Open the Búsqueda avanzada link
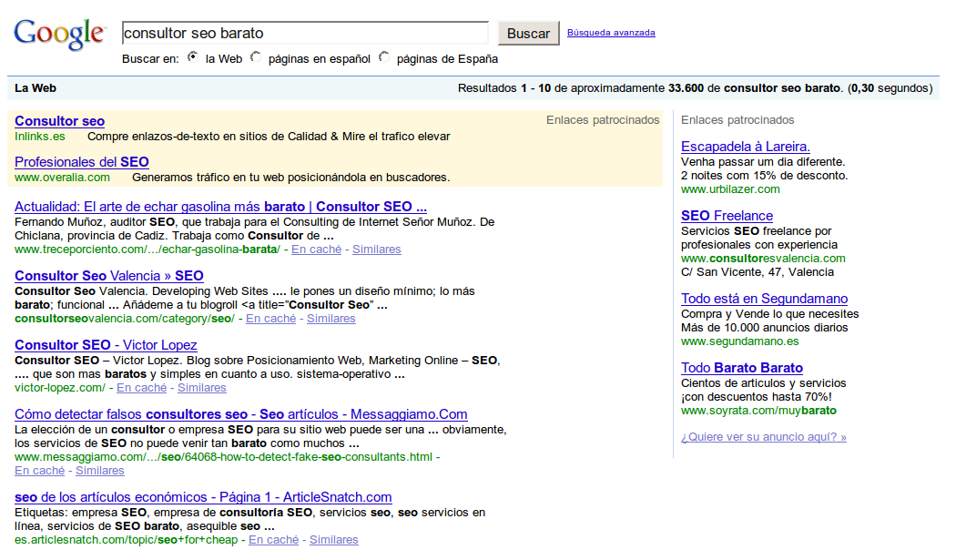Viewport: 956px width, 560px height. 611,33
